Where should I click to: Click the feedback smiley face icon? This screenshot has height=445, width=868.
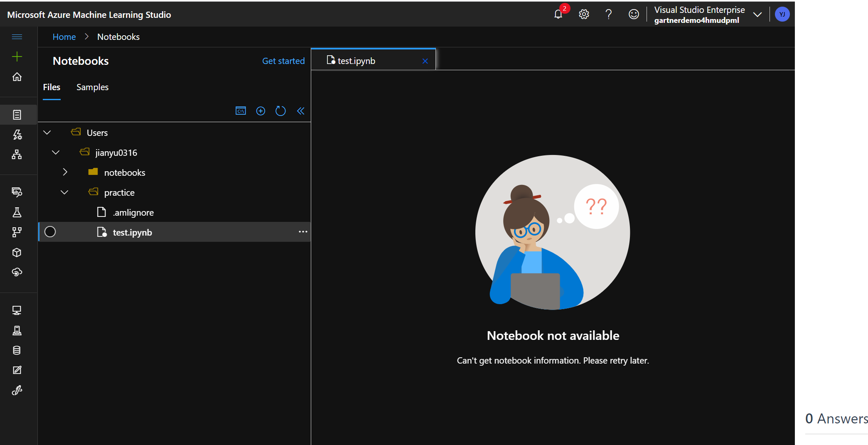(634, 14)
